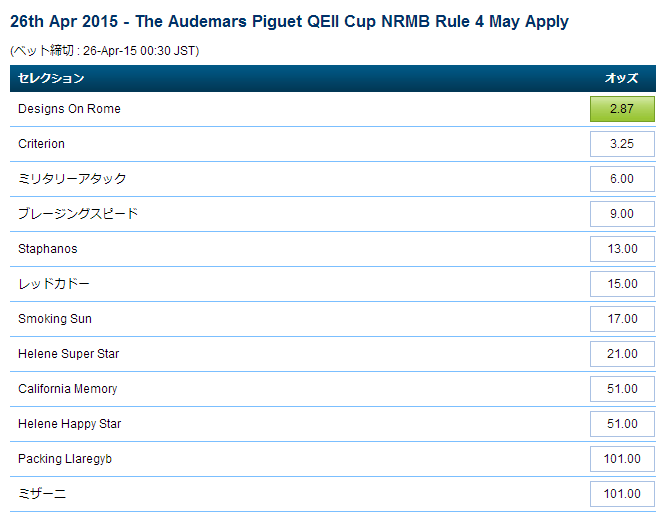Choose California Memory's 51.00 odds button
Image resolution: width=660 pixels, height=514 pixels.
[622, 389]
